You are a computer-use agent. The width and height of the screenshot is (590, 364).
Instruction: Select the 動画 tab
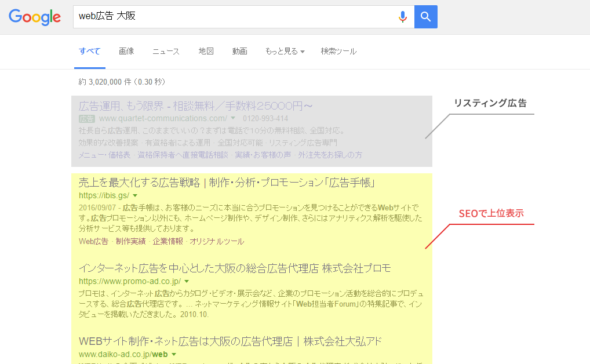pos(239,52)
